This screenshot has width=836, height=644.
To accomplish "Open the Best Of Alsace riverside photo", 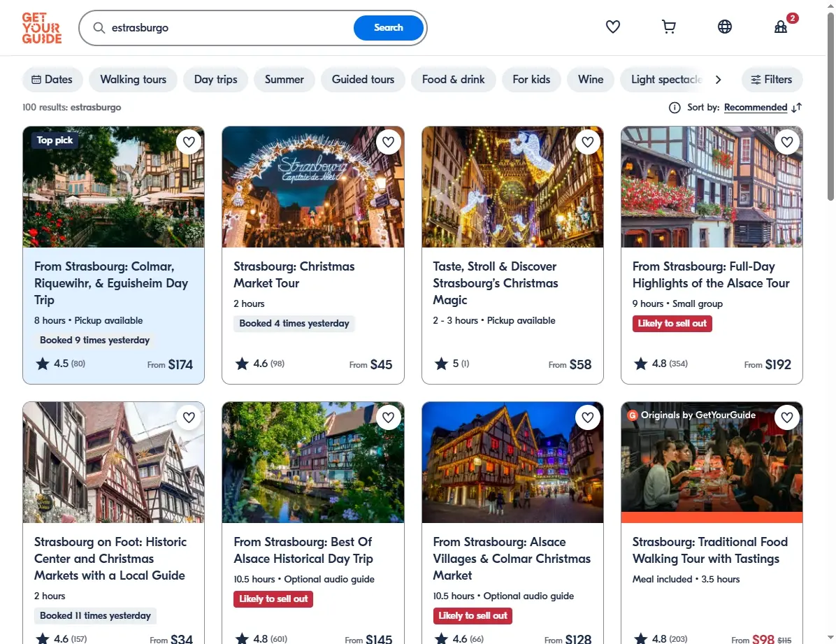I will (313, 462).
